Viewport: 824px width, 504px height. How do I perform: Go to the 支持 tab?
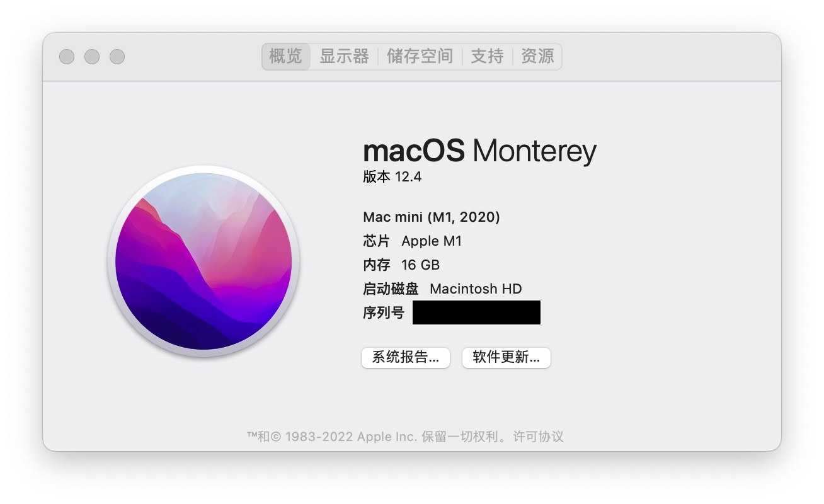tap(487, 56)
